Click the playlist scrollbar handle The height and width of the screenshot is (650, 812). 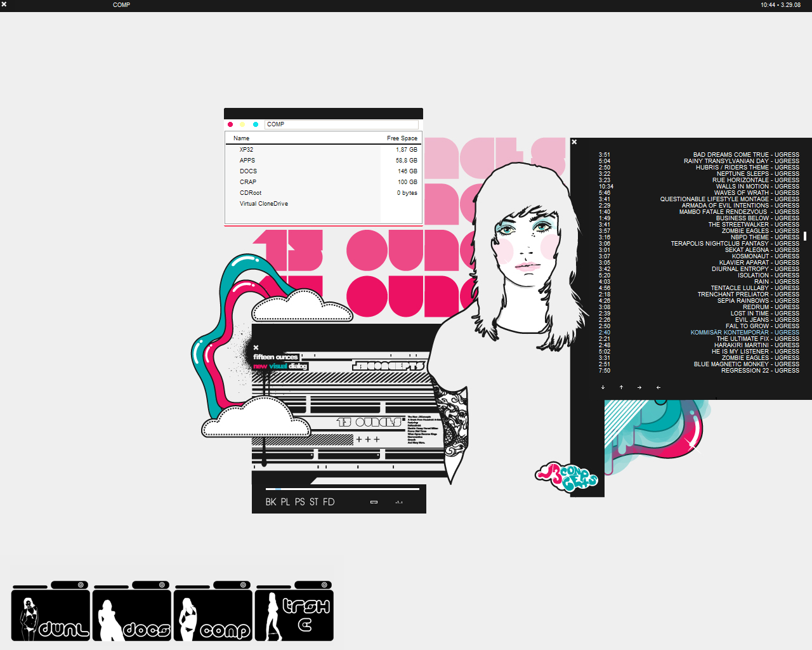click(x=805, y=236)
